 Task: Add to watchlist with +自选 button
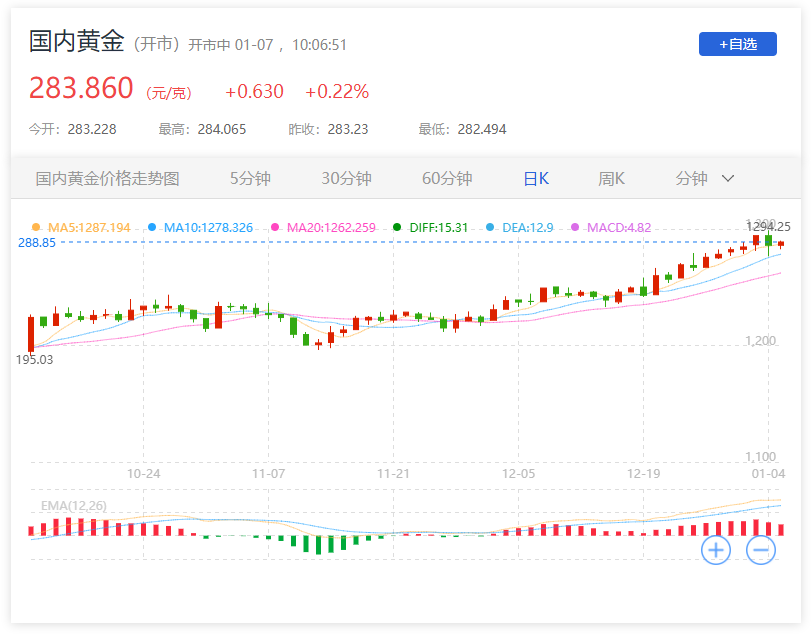(x=737, y=44)
